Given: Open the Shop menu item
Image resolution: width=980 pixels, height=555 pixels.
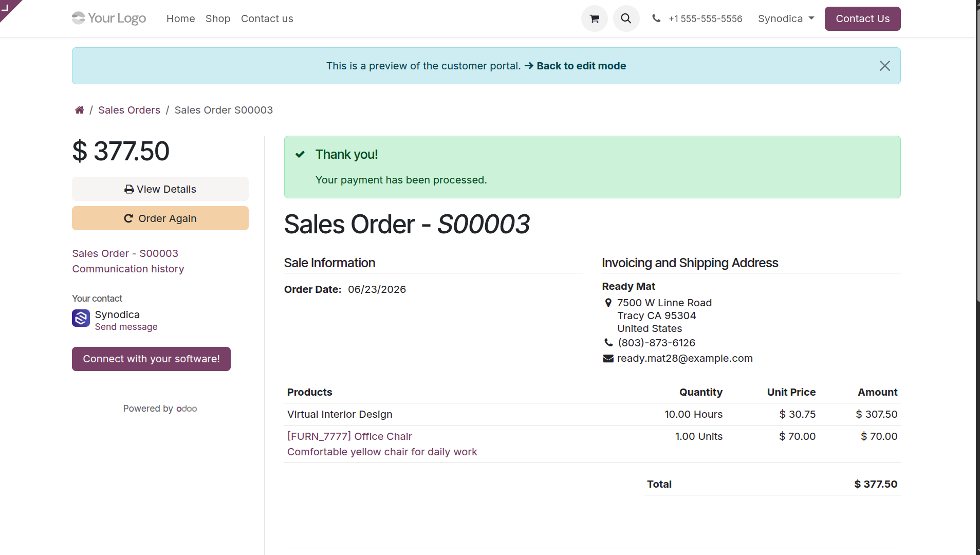Looking at the screenshot, I should [218, 18].
